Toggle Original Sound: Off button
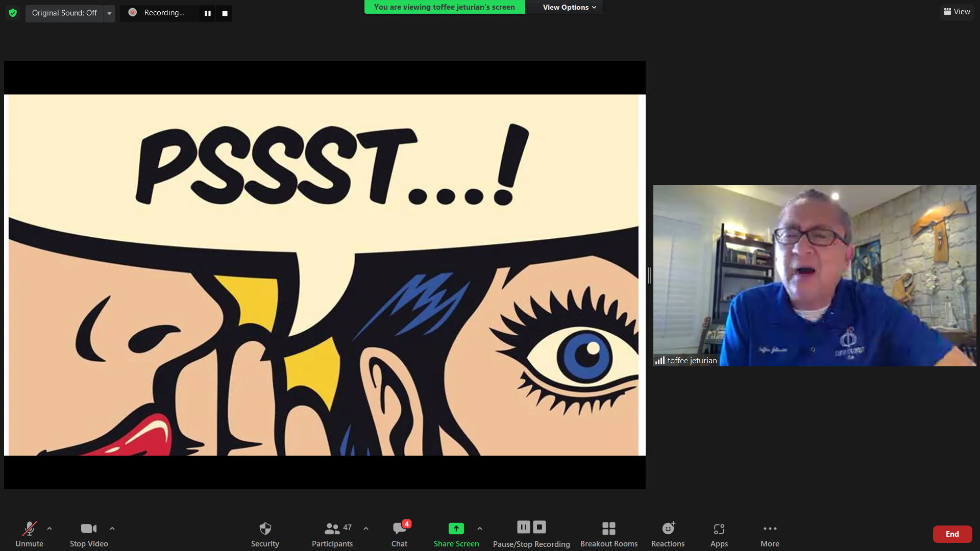The image size is (980, 551). (64, 13)
